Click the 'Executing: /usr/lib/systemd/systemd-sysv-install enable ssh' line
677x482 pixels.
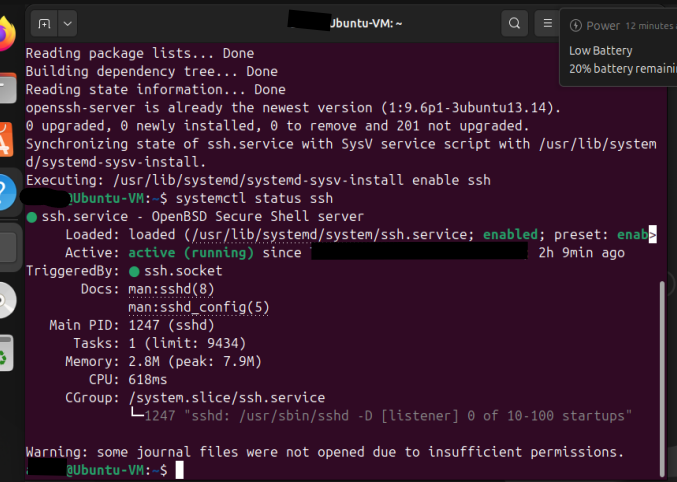tap(258, 180)
